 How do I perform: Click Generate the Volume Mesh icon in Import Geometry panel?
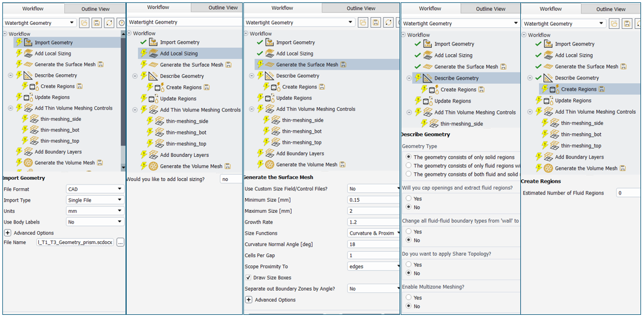[28, 163]
